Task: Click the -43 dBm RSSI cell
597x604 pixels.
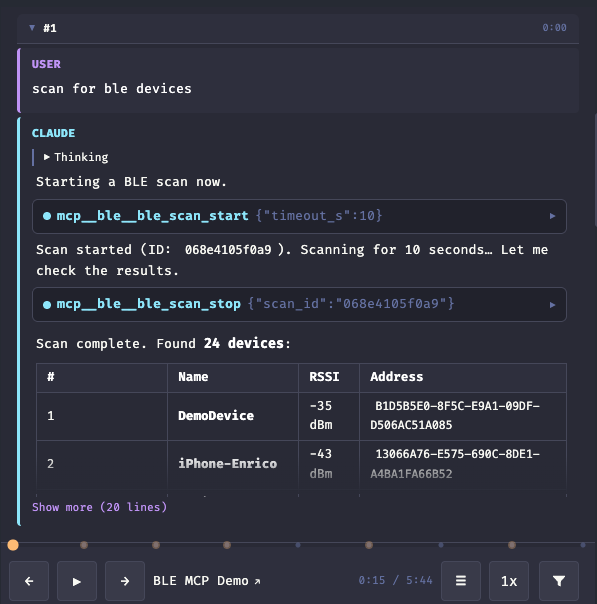Action: click(x=329, y=464)
